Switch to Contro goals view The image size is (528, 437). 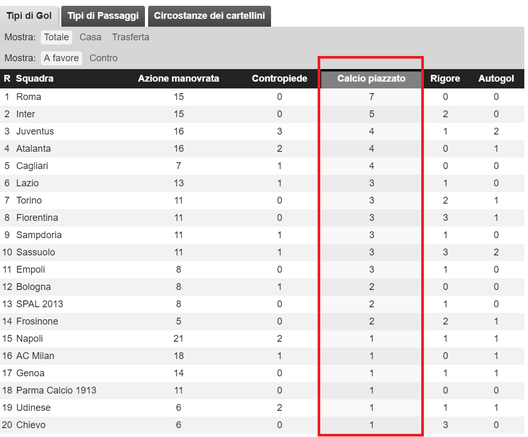coord(103,58)
